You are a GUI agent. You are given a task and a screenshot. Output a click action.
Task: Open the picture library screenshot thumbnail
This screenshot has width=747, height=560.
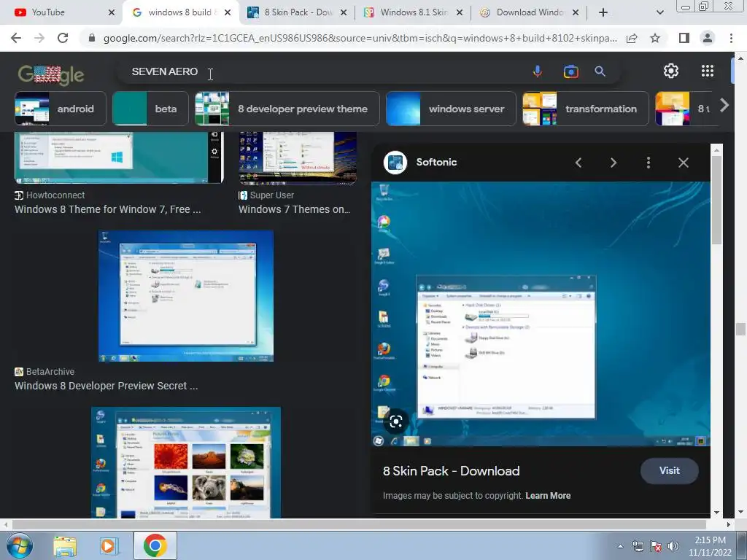(x=186, y=462)
